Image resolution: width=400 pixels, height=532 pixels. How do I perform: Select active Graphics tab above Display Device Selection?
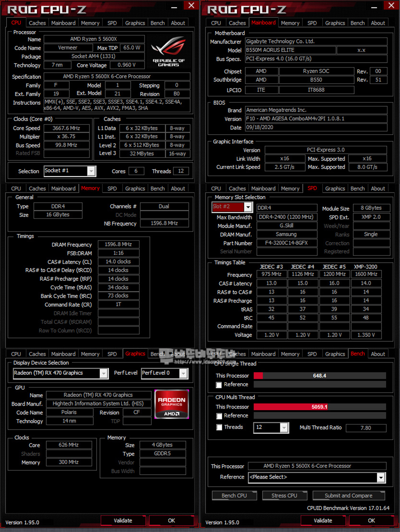tap(135, 354)
